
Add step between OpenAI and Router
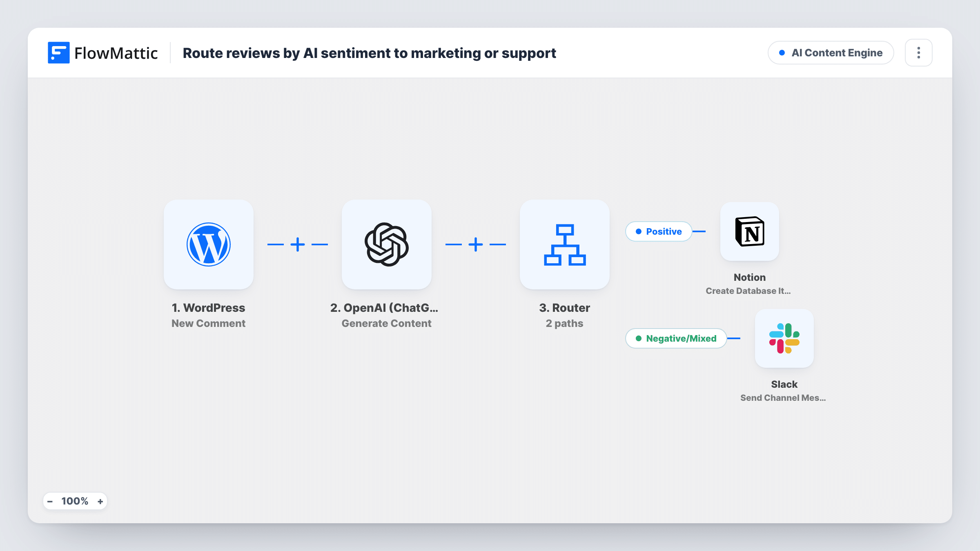pyautogui.click(x=476, y=244)
